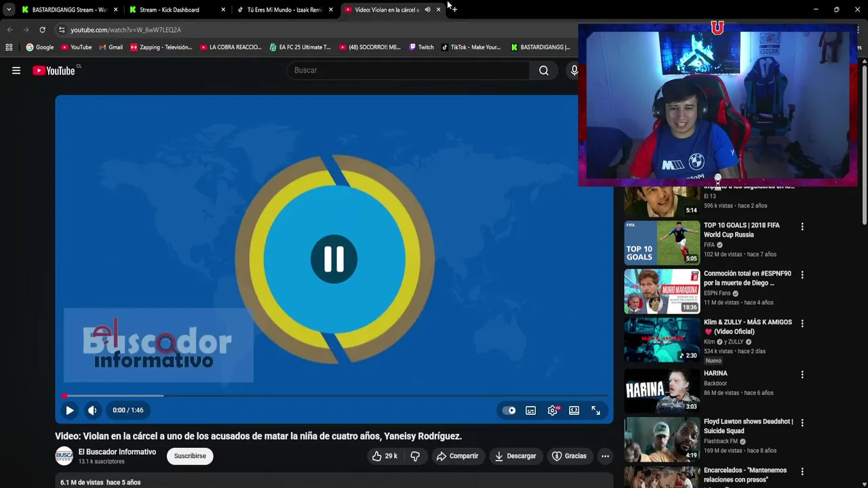Toggle subtitles in the video player

pyautogui.click(x=531, y=410)
